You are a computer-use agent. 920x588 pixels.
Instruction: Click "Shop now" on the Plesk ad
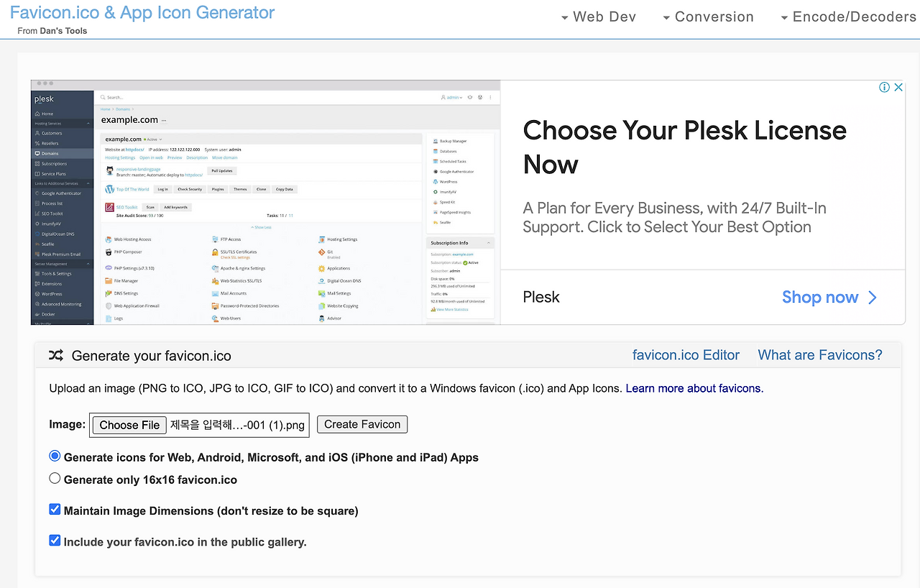pyautogui.click(x=820, y=297)
